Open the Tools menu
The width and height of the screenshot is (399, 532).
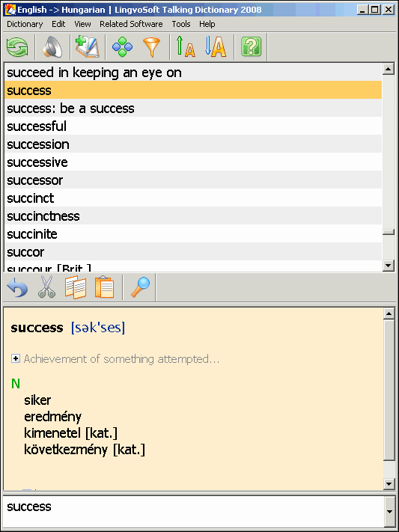[x=181, y=24]
